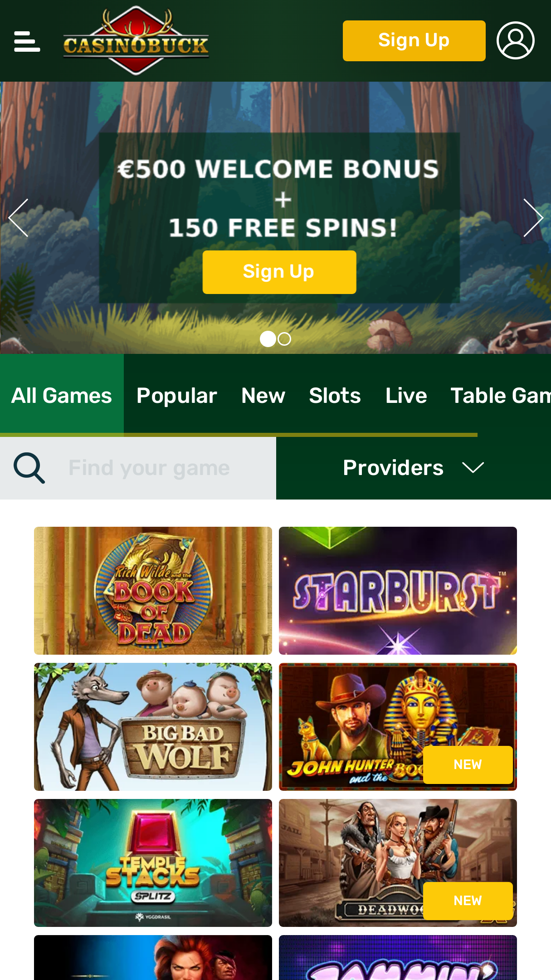Click the header Sign Up button
Image resolution: width=551 pixels, height=980 pixels.
click(414, 40)
